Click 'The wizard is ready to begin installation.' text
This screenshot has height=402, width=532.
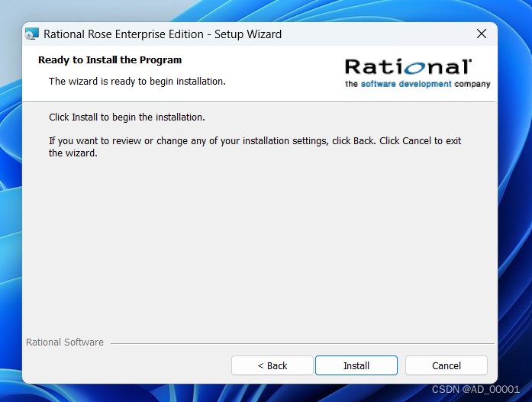(137, 82)
